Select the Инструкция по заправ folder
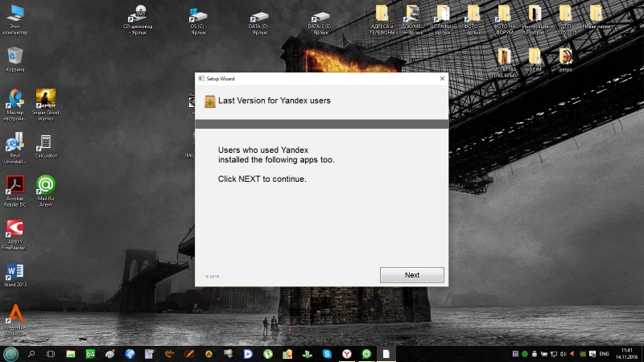Viewport: 644px width, 362px height. (535, 19)
